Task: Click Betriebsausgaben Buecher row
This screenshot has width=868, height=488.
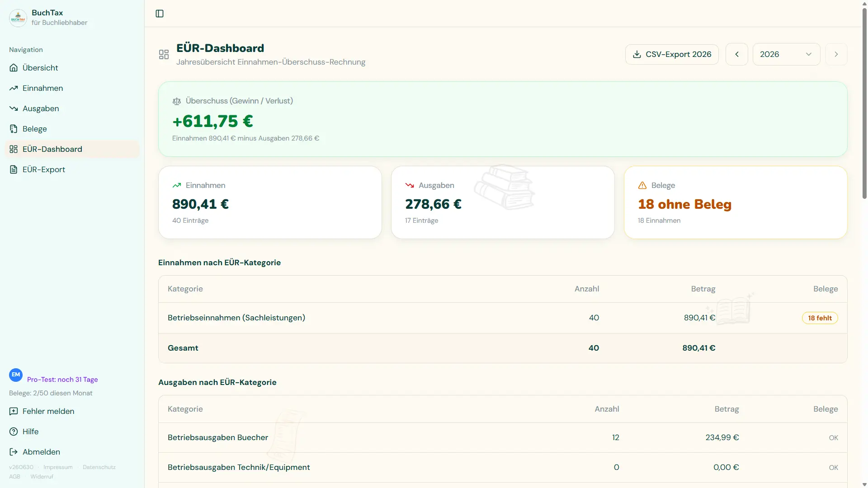Action: coord(503,437)
